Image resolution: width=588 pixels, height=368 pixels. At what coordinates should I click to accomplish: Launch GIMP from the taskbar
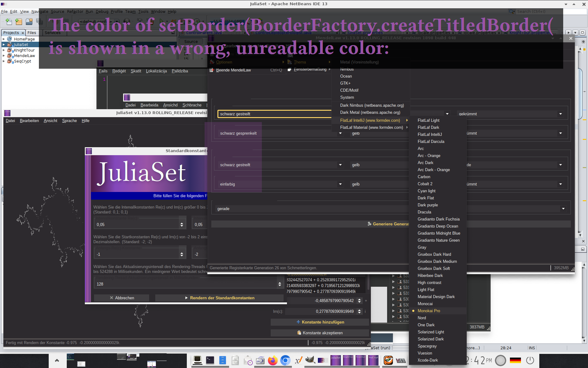pyautogui.click(x=310, y=360)
